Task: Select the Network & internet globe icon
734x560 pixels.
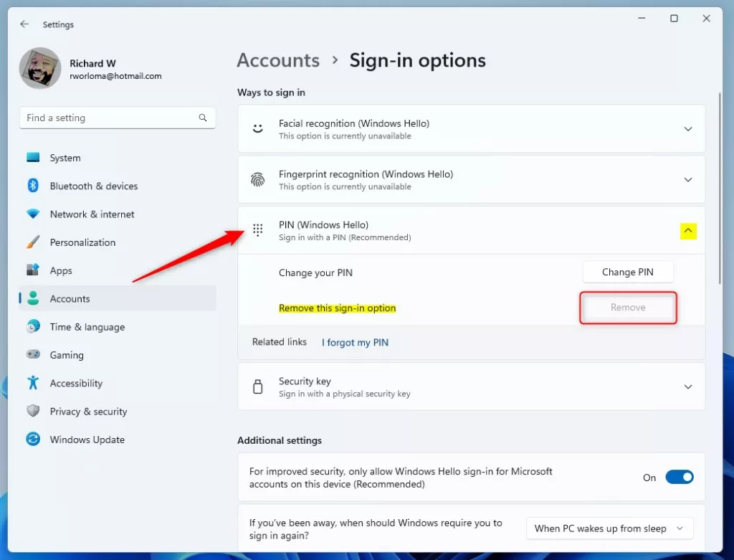Action: (33, 214)
